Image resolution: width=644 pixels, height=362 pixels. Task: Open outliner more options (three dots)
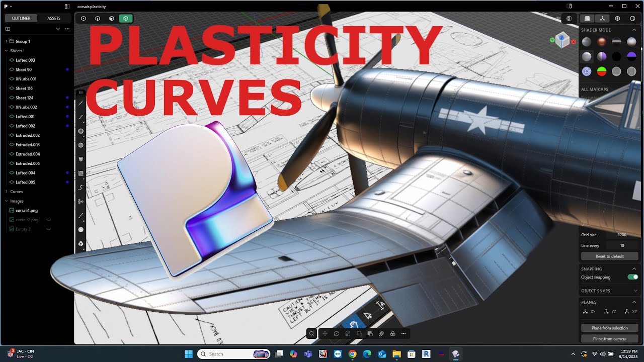(67, 29)
